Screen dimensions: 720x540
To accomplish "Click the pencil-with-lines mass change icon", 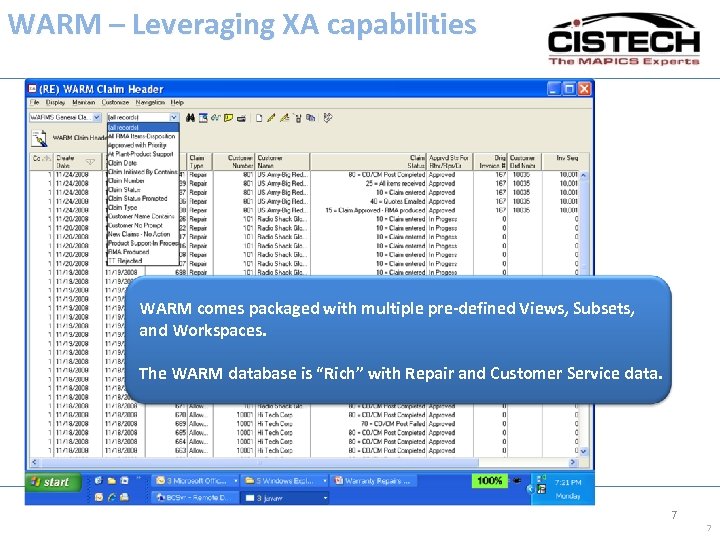I will pos(285,118).
